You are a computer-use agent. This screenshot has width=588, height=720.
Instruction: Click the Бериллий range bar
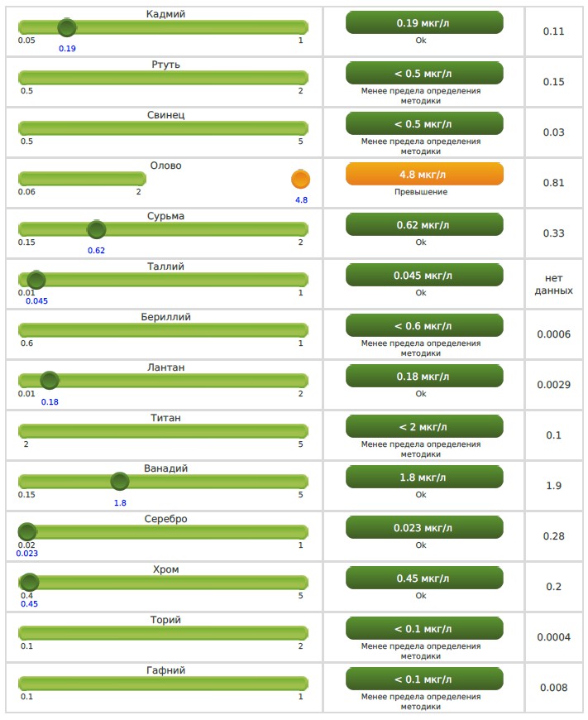[163, 330]
